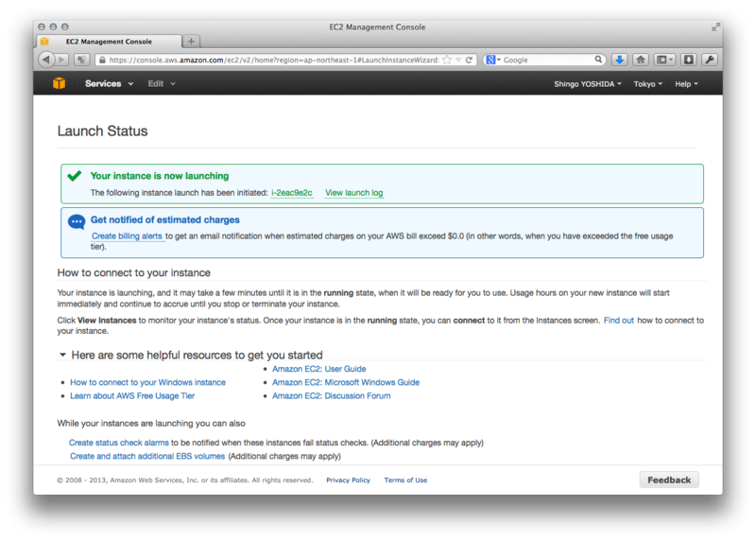
Task: Go to browser home icon
Action: pos(641,60)
